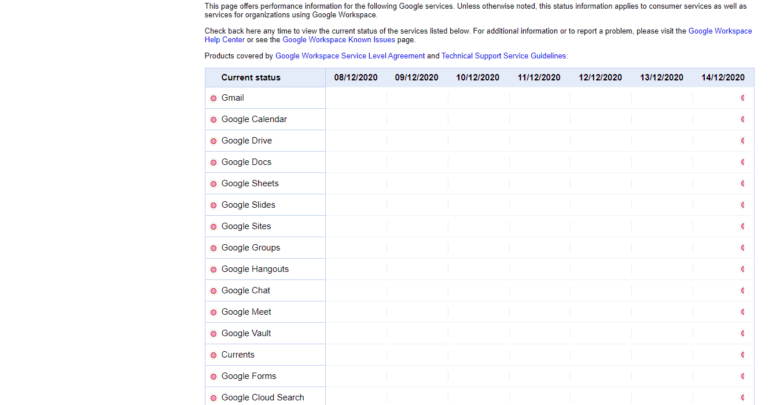Open Google Chat's 14/12/2020 outage marker
The height and width of the screenshot is (405, 780).
743,291
